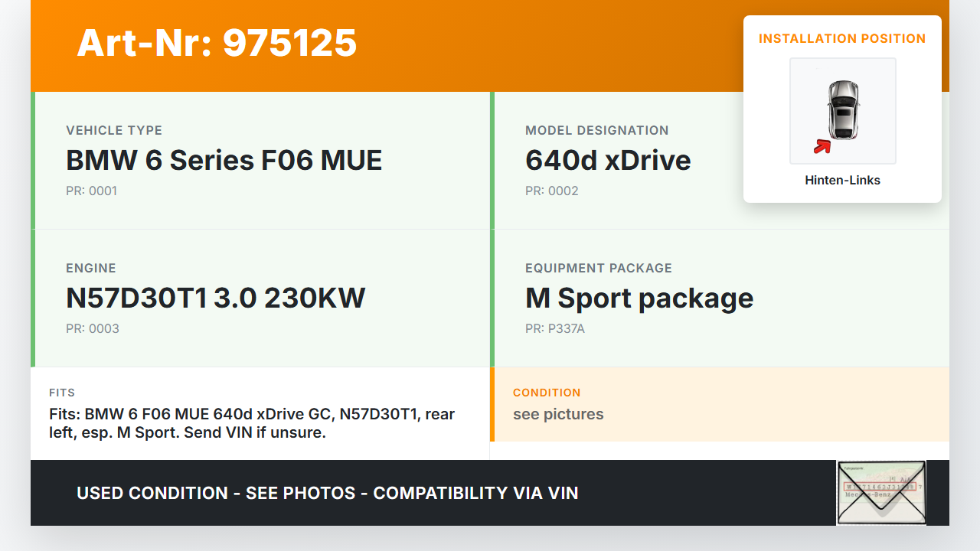Click the PR: 0002 code
The width and height of the screenshot is (980, 551).
coord(551,191)
